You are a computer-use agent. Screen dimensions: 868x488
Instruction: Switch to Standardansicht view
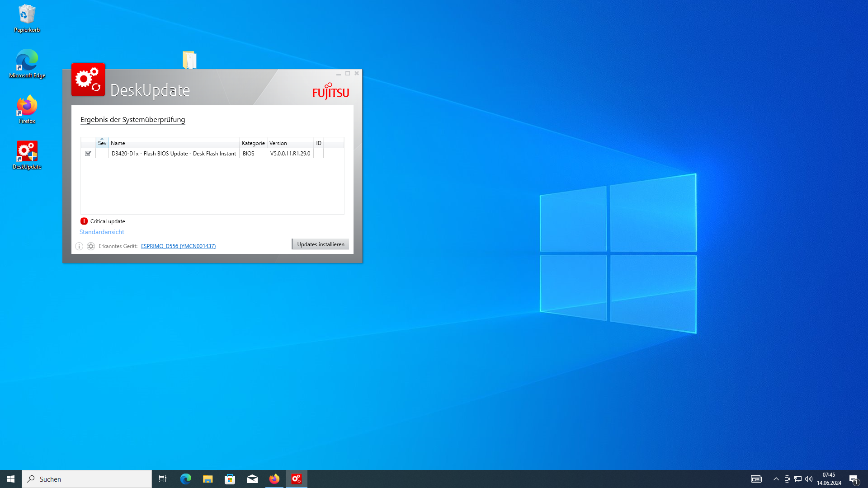102,232
